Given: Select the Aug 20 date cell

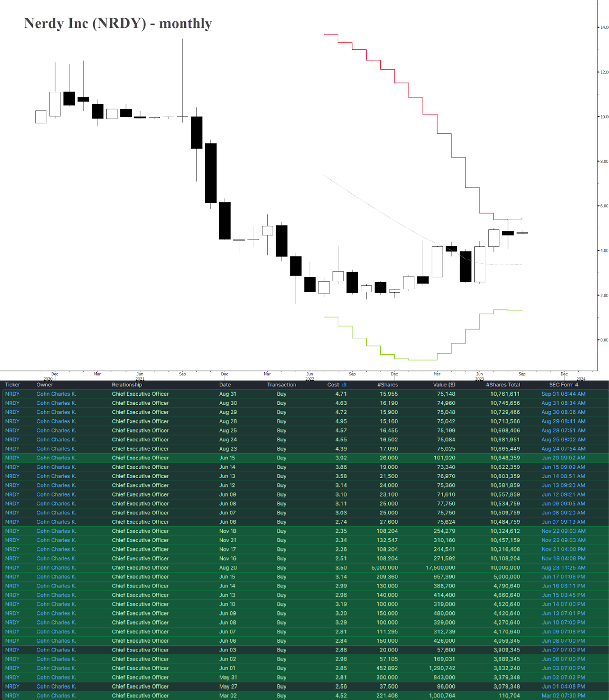Looking at the screenshot, I should click(228, 568).
